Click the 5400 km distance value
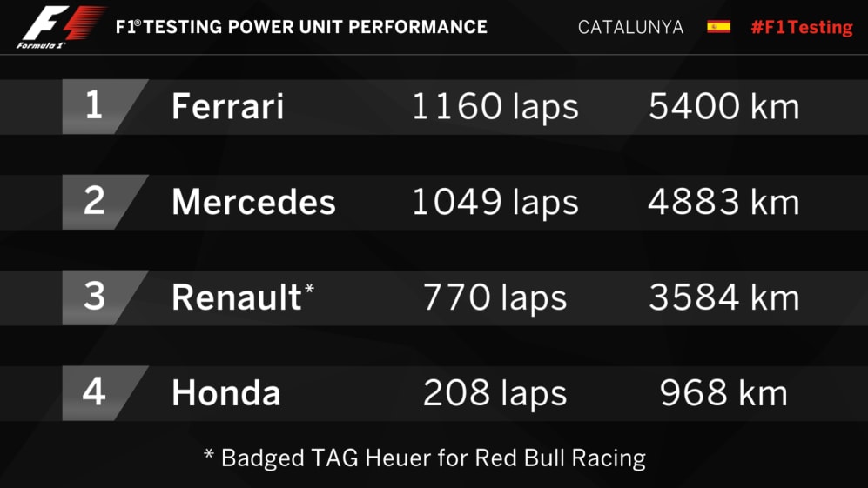868x488 pixels. click(723, 107)
